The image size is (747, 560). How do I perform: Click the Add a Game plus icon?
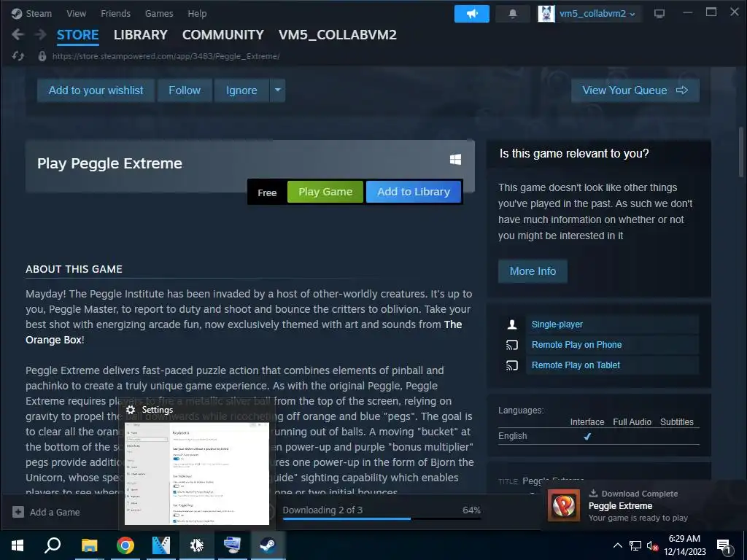pos(18,512)
